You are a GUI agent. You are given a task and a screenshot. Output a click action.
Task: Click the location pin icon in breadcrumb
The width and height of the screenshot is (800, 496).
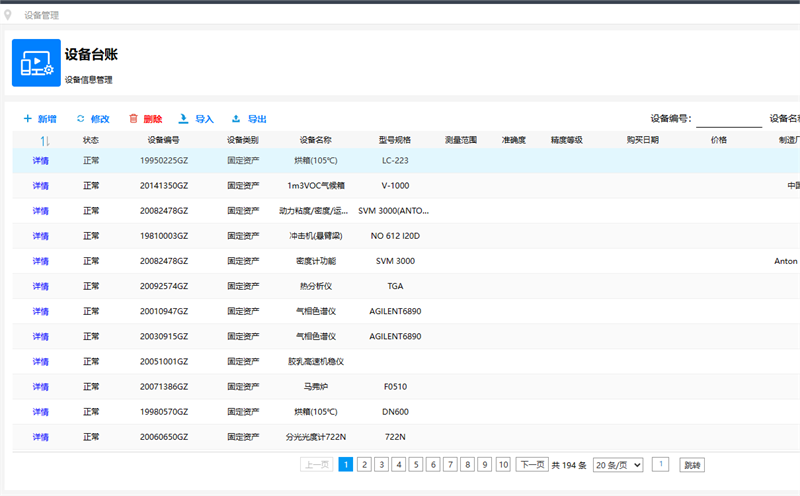point(9,15)
